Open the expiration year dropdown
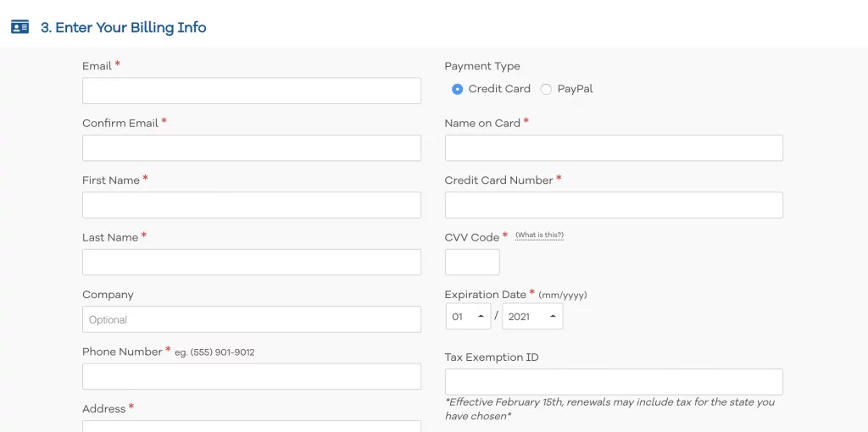Image resolution: width=868 pixels, height=432 pixels. pyautogui.click(x=532, y=317)
